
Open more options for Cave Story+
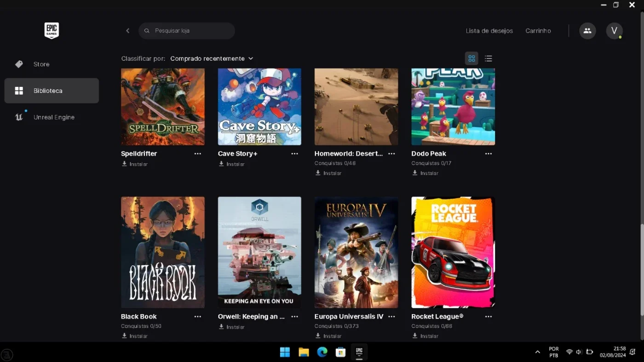295,154
